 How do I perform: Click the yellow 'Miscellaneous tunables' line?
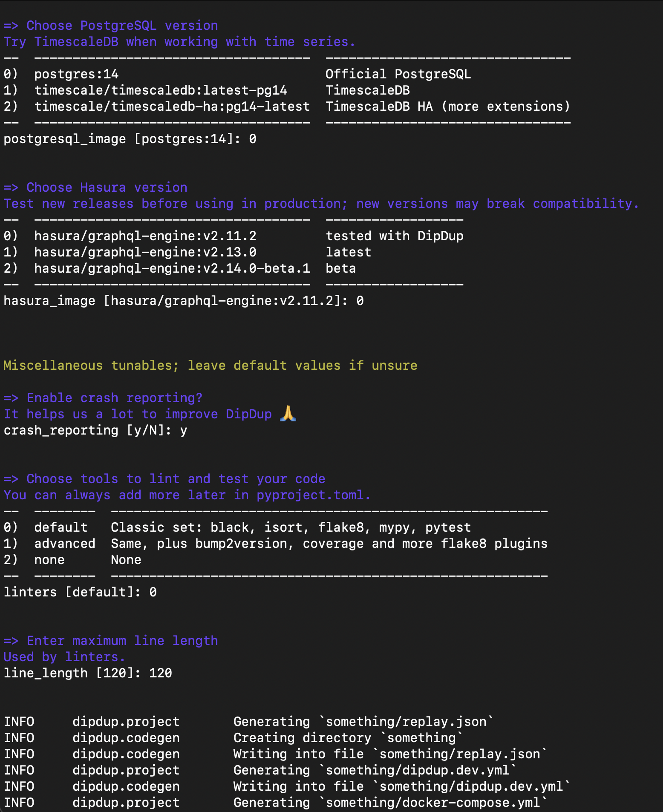click(x=210, y=366)
